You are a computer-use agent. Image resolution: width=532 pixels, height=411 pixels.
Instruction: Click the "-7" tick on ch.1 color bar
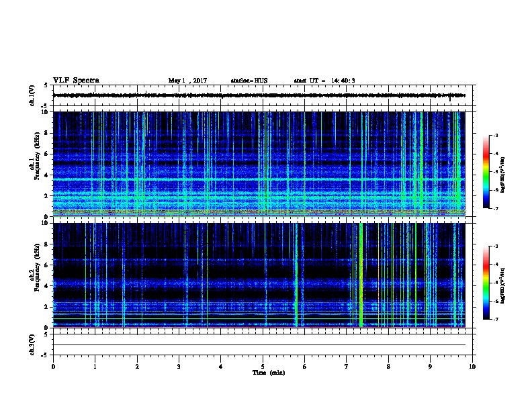[496, 208]
